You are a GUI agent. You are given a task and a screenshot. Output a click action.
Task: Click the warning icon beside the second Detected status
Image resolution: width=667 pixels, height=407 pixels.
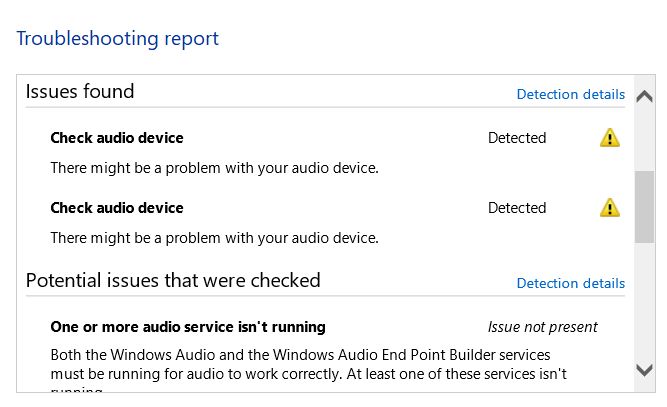tap(610, 208)
